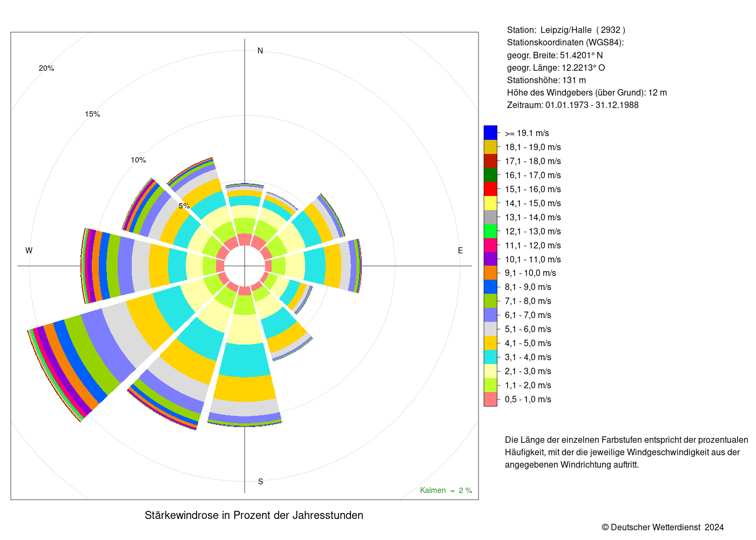756x540 pixels.
Task: Click the legend label '2,1 - 3,0 m/s'
Action: point(528,372)
